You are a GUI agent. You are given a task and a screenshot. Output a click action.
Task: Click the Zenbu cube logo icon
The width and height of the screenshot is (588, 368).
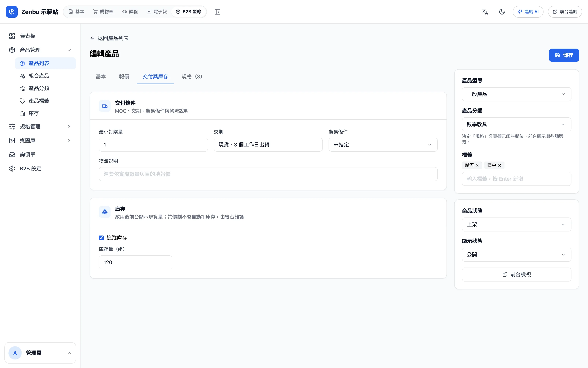(x=12, y=12)
